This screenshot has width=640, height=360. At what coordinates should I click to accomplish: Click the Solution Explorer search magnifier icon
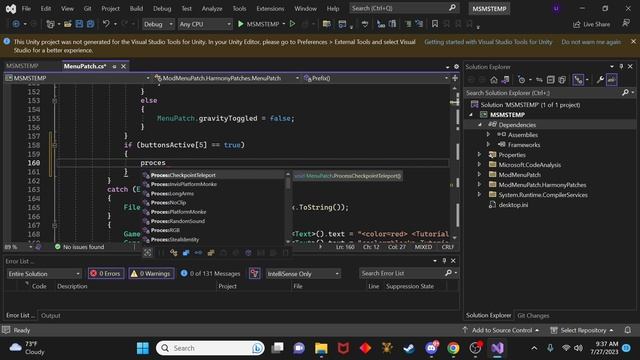point(625,93)
